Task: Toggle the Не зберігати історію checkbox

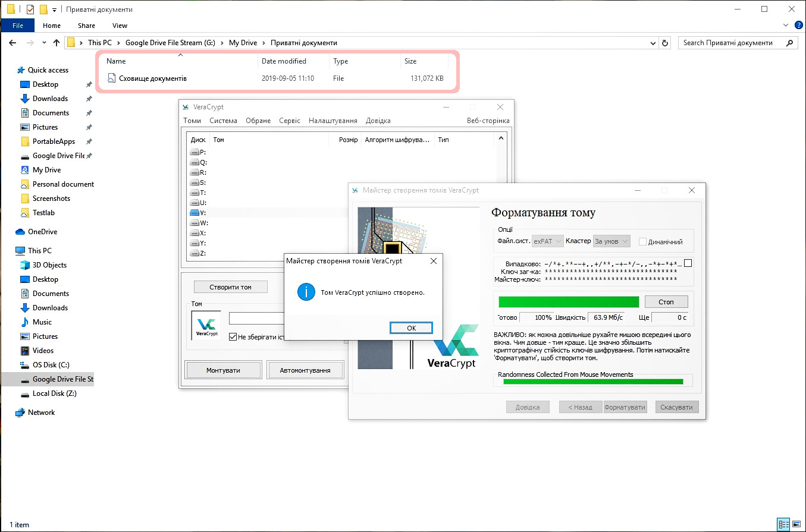Action: click(x=233, y=337)
